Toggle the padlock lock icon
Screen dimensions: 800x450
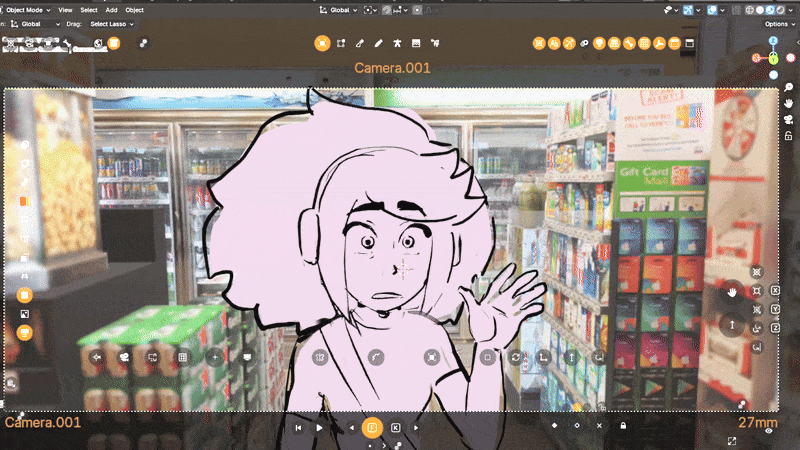(x=623, y=425)
